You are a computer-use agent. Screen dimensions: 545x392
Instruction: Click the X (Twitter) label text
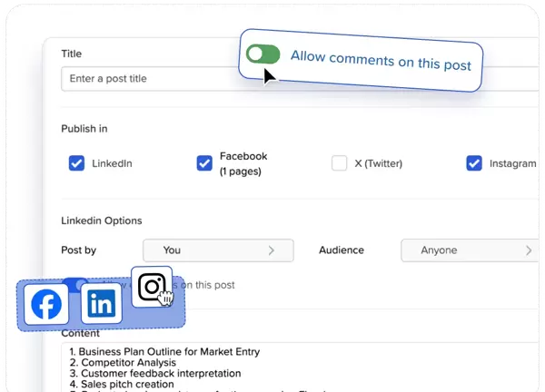[x=378, y=163]
